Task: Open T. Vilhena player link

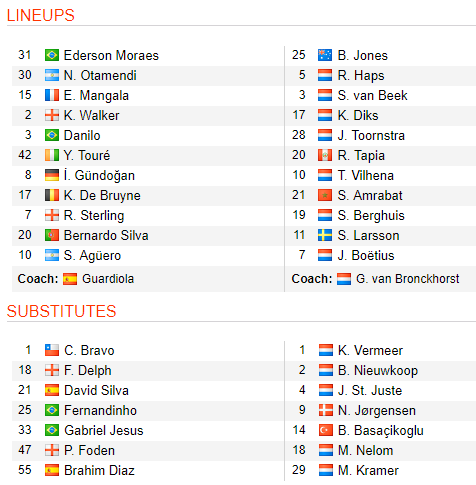Action: [x=365, y=175]
